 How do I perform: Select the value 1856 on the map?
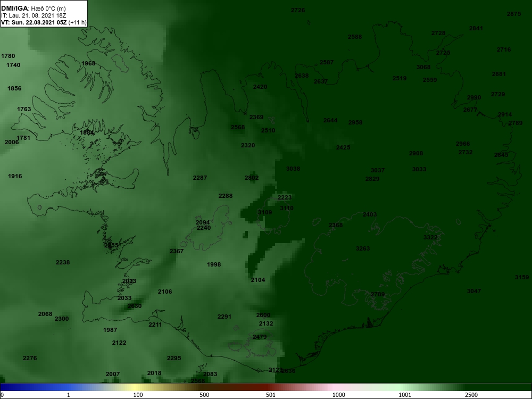[14, 88]
